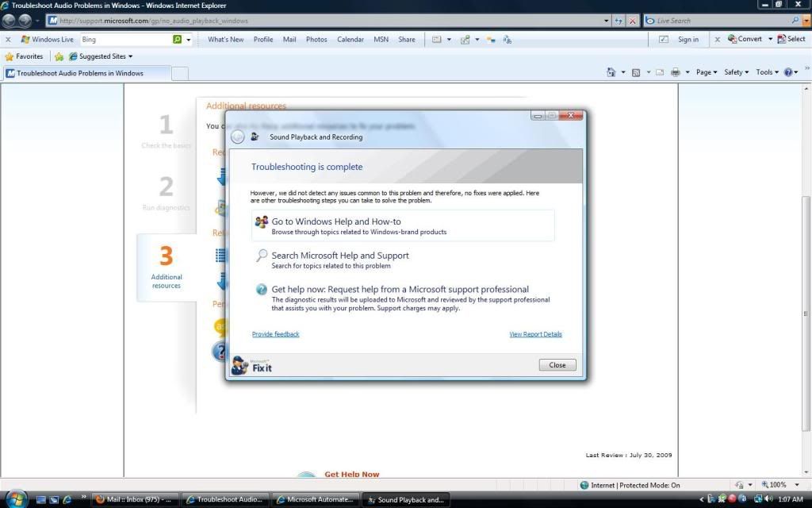The height and width of the screenshot is (508, 812).
Task: Open the Convert dropdown arrow
Action: tap(770, 39)
